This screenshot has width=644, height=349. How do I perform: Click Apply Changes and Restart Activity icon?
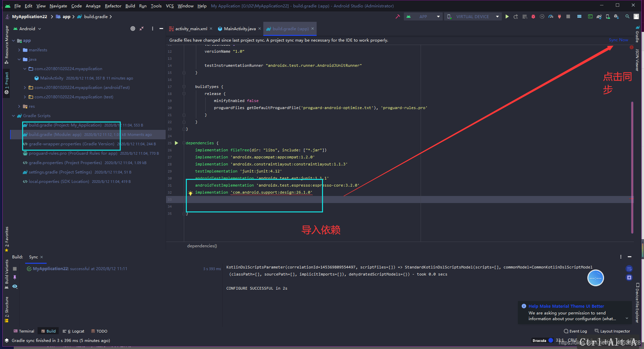coord(516,16)
